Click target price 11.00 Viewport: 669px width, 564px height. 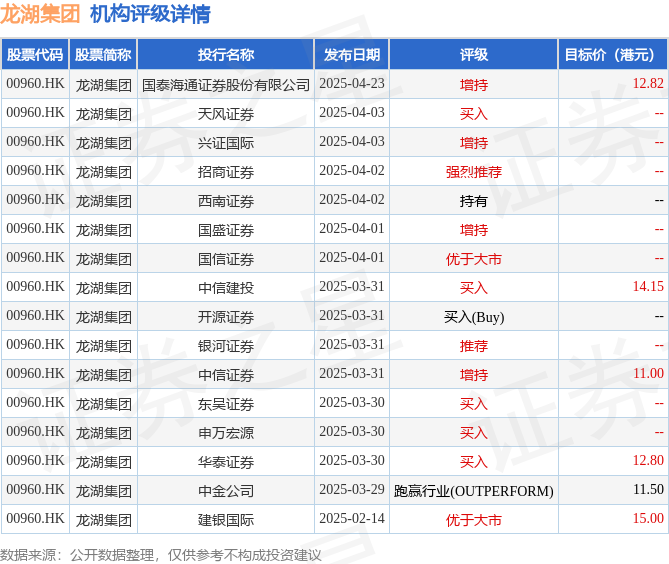click(648, 373)
